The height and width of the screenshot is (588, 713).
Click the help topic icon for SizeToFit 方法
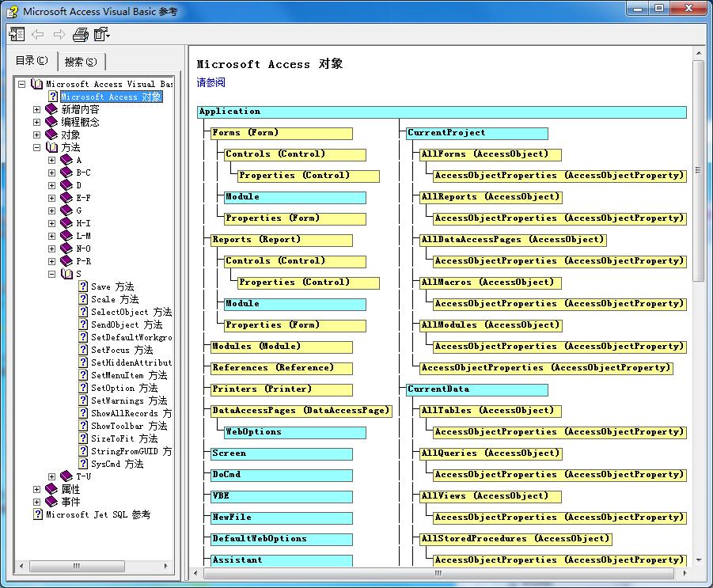[83, 438]
